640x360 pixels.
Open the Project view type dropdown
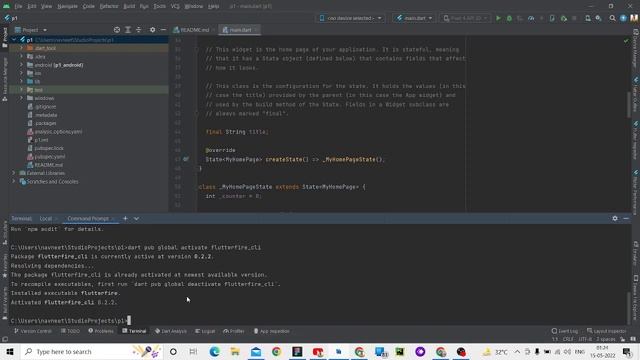click(31, 30)
